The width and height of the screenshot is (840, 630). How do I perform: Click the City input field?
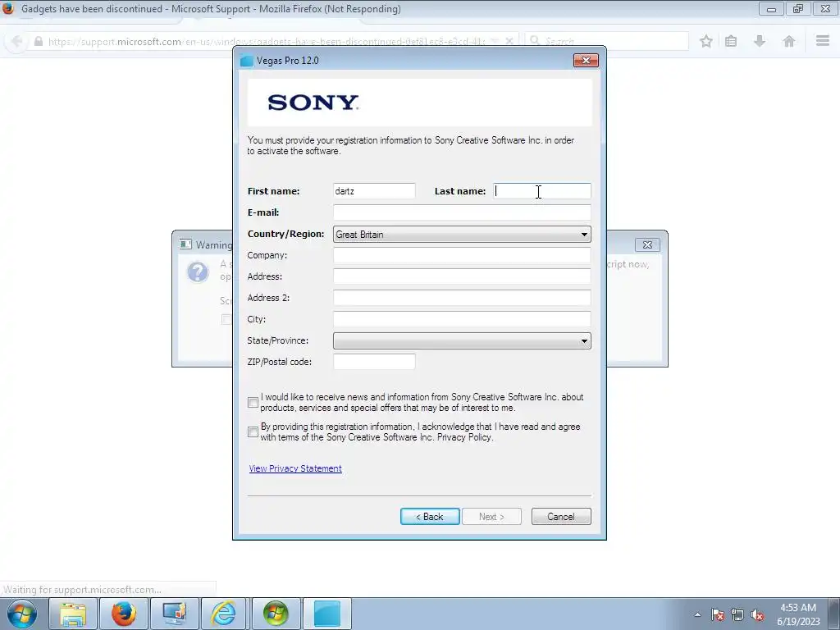(462, 319)
